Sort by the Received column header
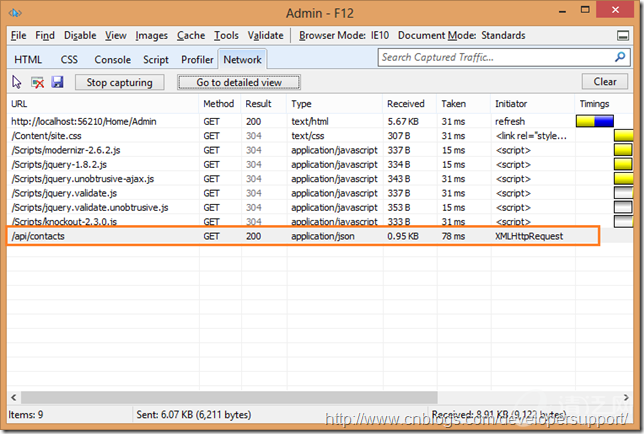 click(x=406, y=104)
